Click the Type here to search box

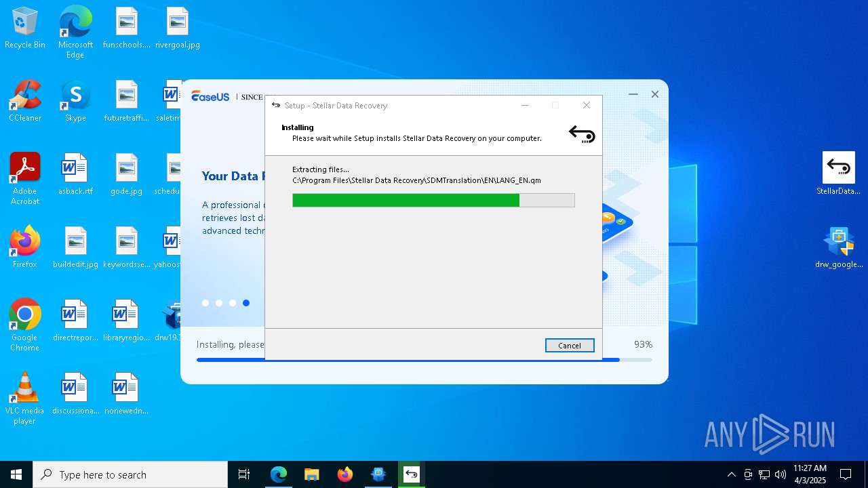coord(130,474)
